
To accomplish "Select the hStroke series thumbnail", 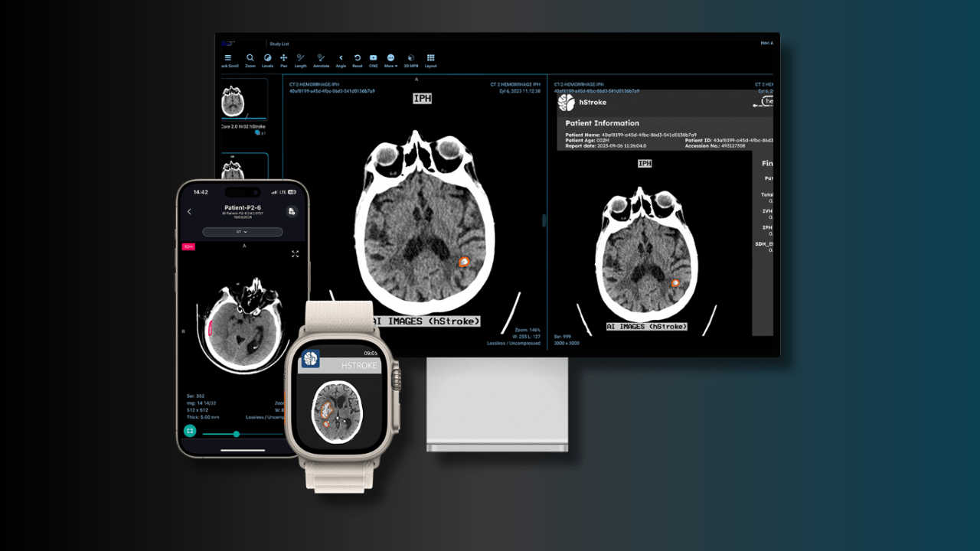I will tap(233, 100).
